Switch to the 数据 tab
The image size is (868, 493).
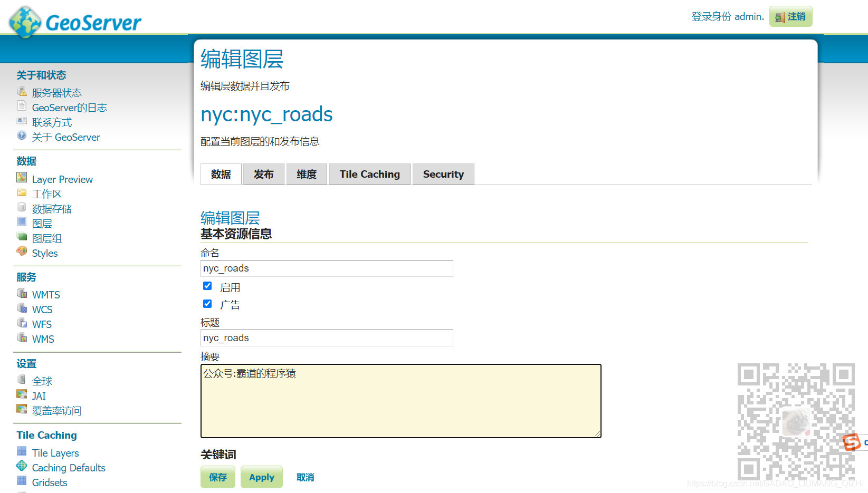[221, 175]
